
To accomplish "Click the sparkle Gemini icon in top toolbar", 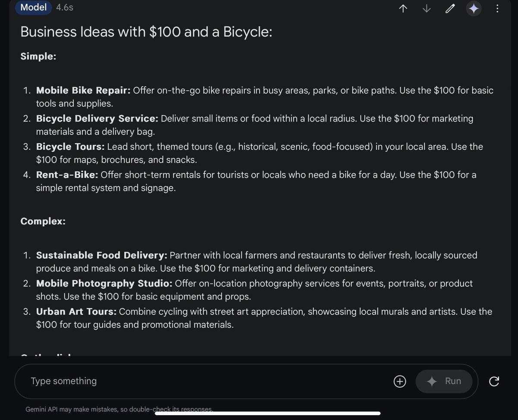I will point(474,8).
